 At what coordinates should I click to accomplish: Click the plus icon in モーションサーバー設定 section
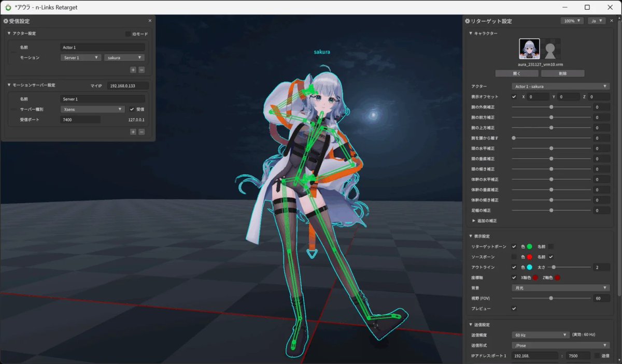(x=133, y=132)
